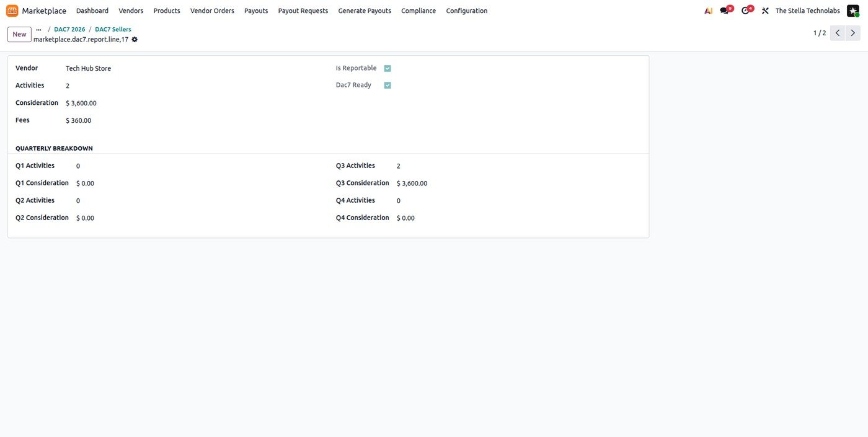This screenshot has width=868, height=437.
Task: Click the Q3 Activities value 2
Action: [399, 166]
